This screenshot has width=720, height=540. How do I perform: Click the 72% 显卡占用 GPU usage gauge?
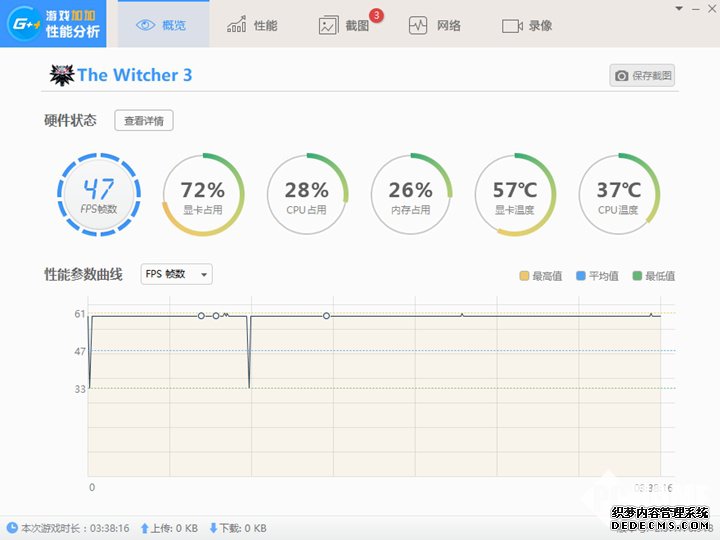[x=203, y=195]
